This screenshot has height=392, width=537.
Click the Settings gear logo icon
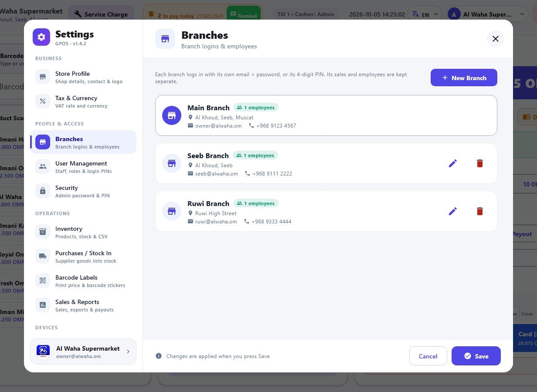coord(41,37)
